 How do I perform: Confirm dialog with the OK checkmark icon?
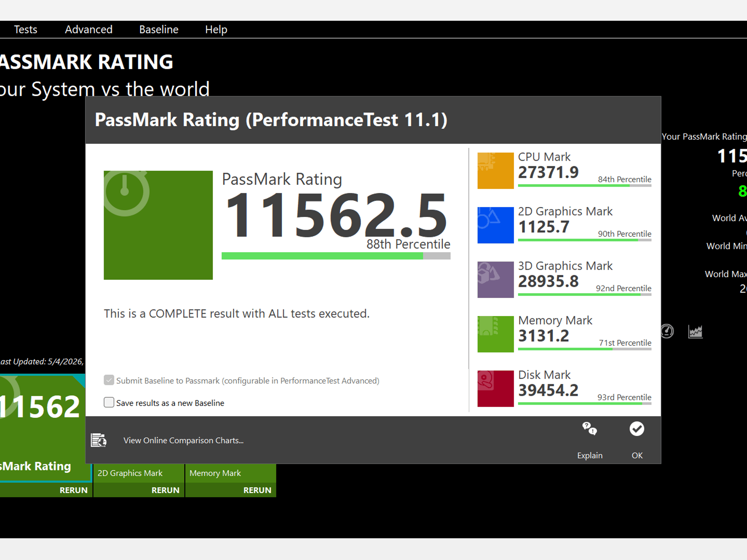point(637,429)
